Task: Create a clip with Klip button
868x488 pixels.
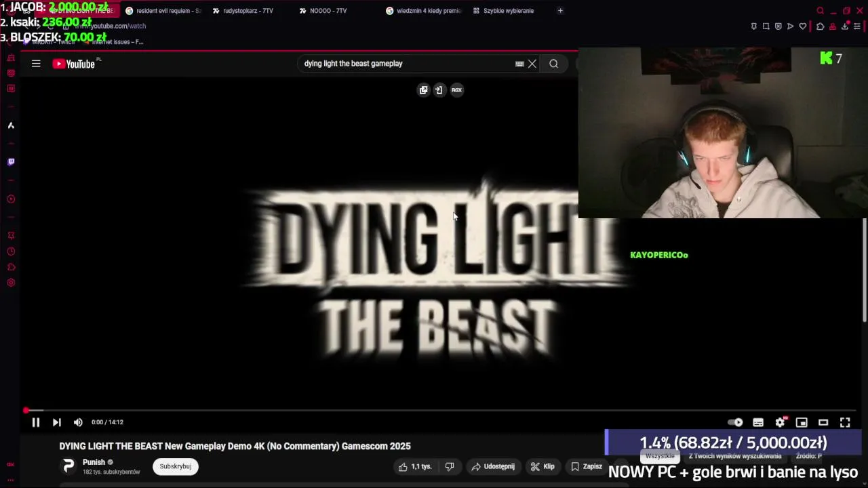Action: [542, 466]
